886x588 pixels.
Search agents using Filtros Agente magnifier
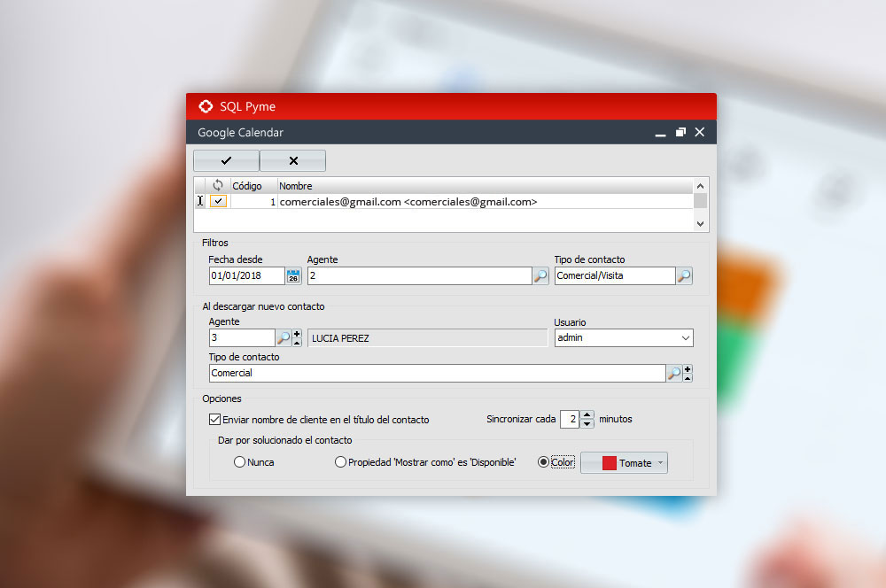tap(540, 276)
